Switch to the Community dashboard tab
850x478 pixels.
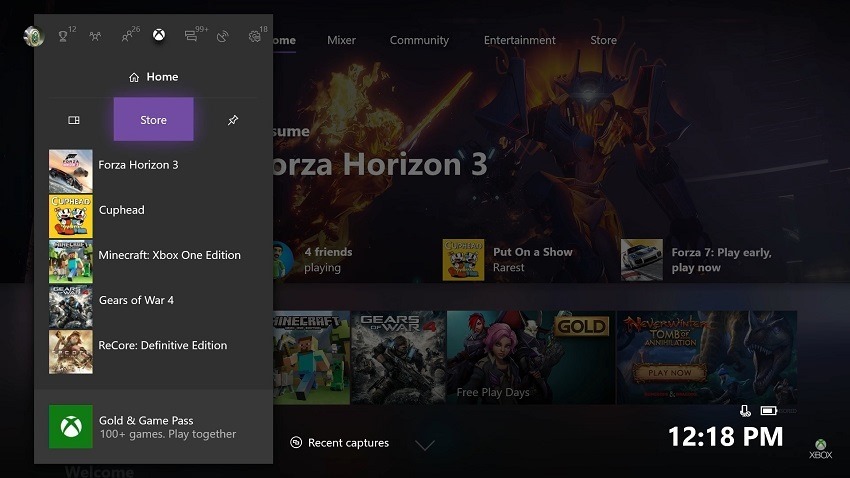419,40
